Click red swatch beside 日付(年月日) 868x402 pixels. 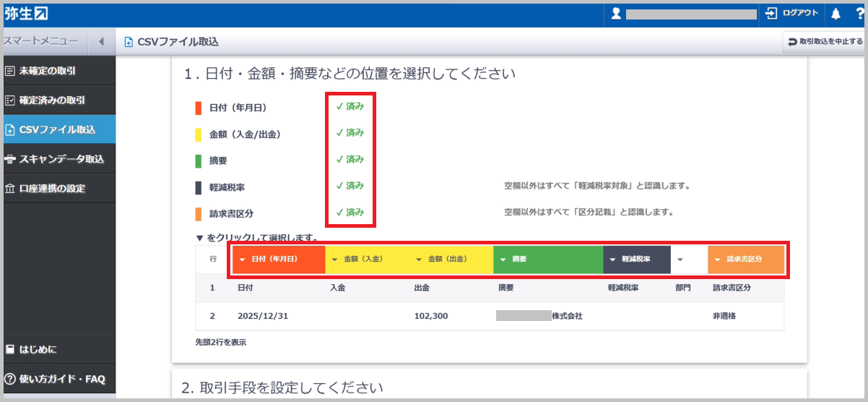coord(199,108)
